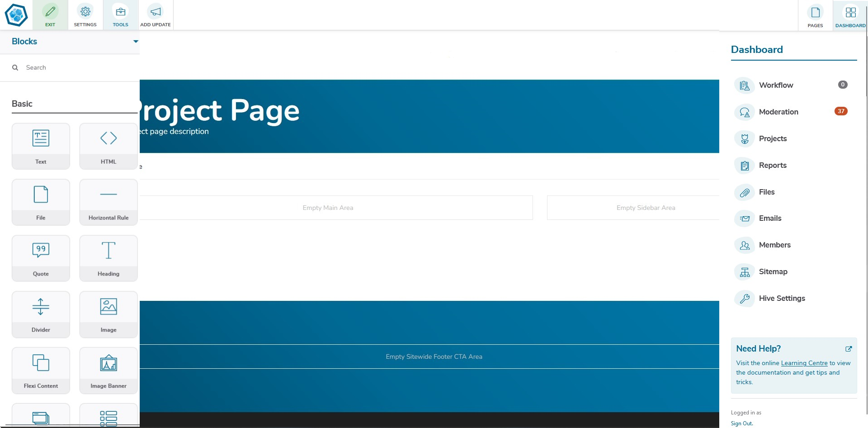
Task: Click the Sitemap hierarchy icon
Action: [745, 272]
